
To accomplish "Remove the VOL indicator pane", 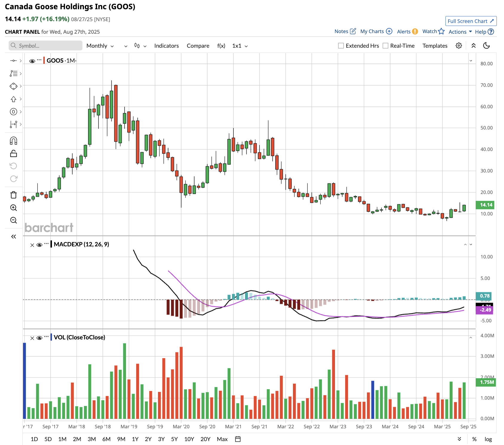I will (32, 338).
